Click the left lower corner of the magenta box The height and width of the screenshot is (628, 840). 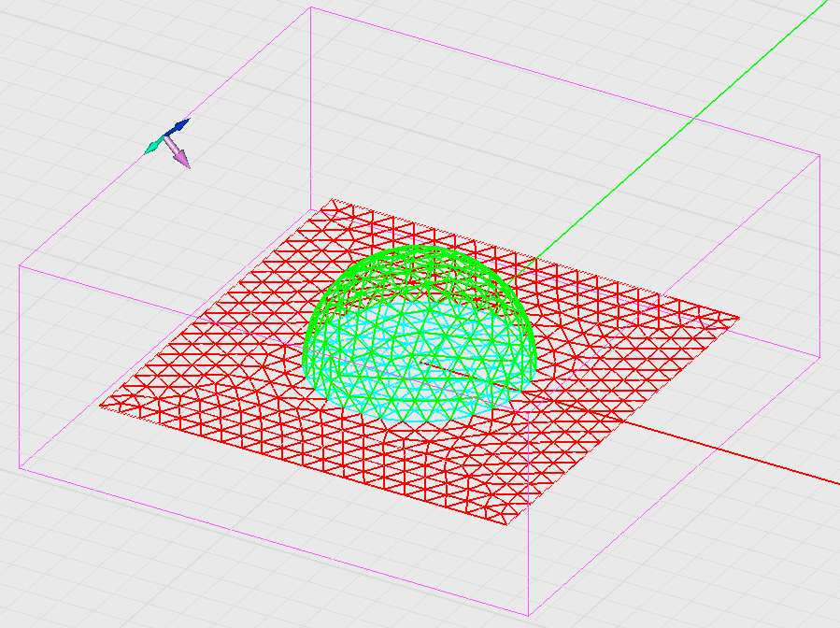coord(19,469)
